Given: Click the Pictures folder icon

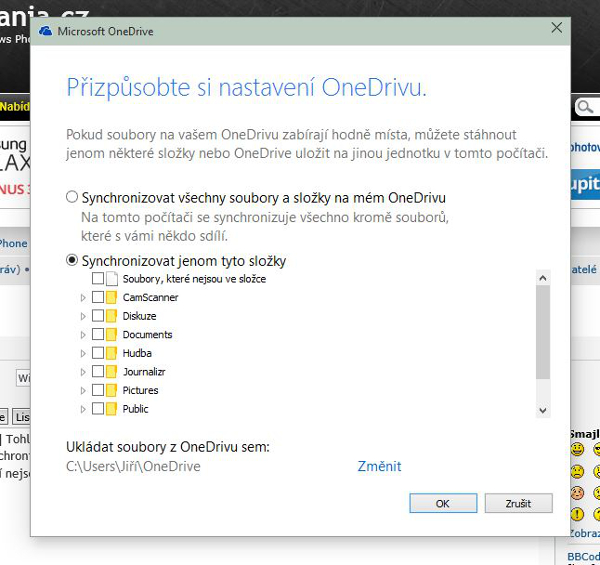Looking at the screenshot, I should tap(111, 390).
